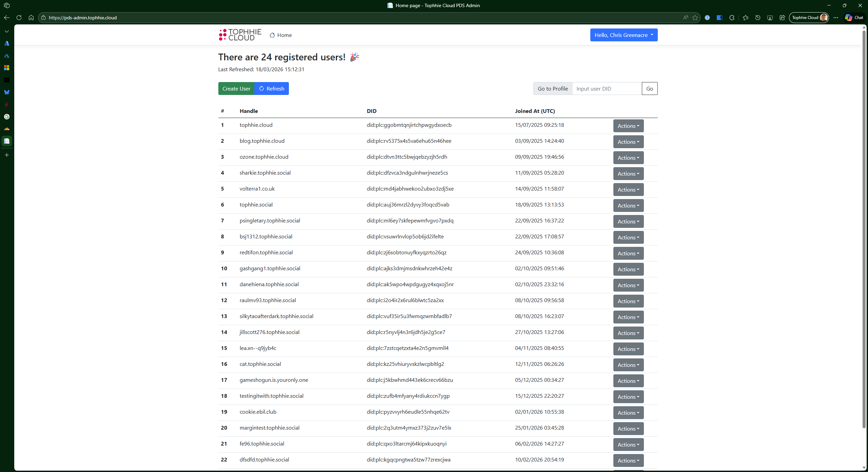The image size is (868, 472).
Task: Open the terminal sidebar tab
Action: click(x=7, y=80)
